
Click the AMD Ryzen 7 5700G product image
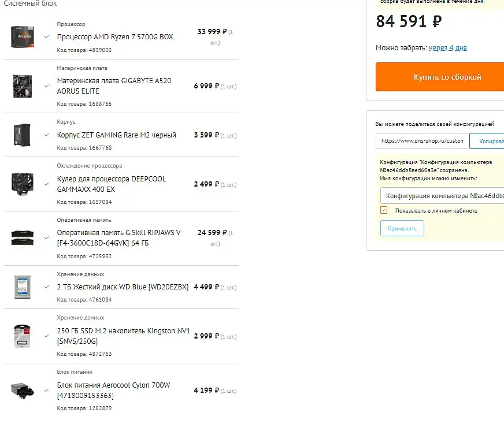[23, 37]
